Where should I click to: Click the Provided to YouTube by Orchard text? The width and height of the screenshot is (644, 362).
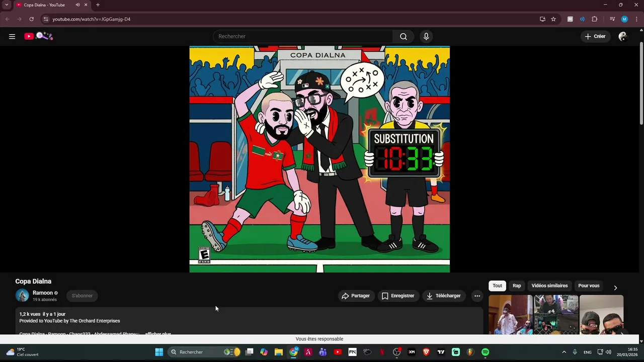click(x=69, y=321)
